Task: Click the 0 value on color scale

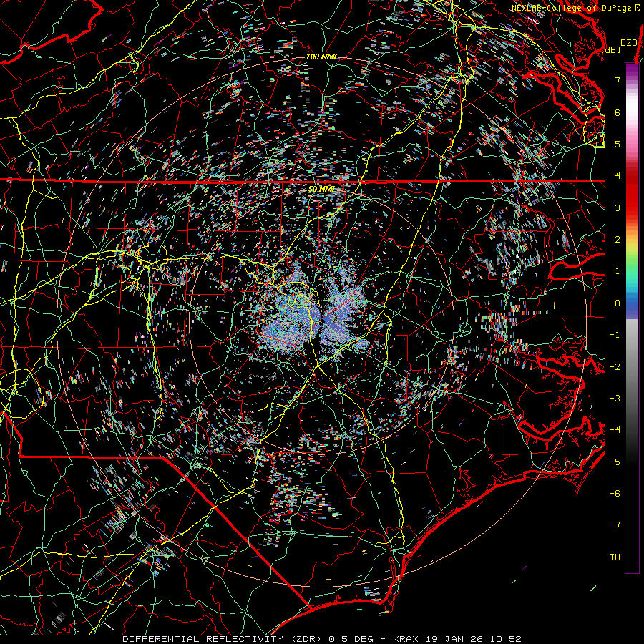Action: tap(618, 303)
